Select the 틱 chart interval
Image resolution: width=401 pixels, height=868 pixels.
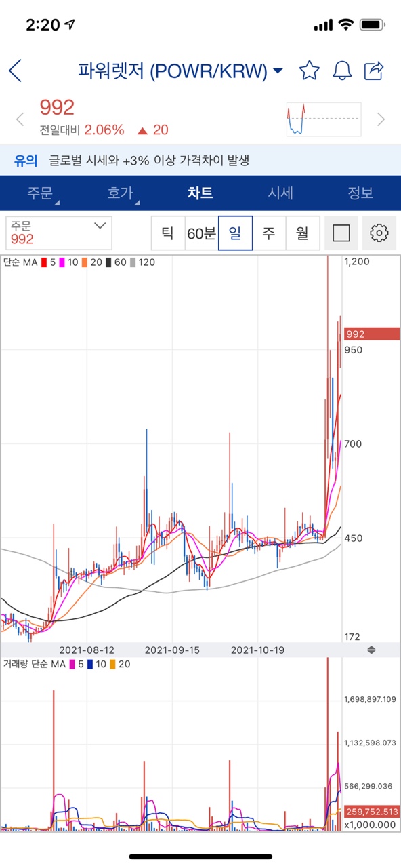click(x=167, y=234)
